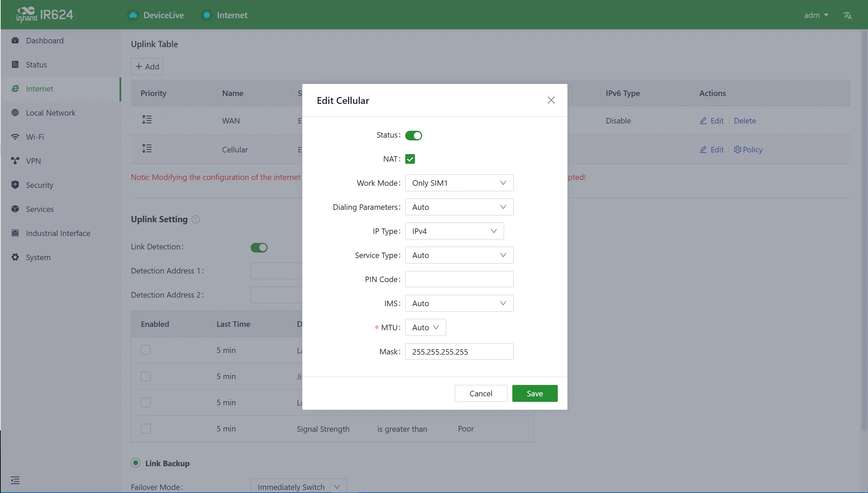Click the Dashboard gauge icon in sidebar
Image resolution: width=868 pixels, height=493 pixels.
(15, 40)
